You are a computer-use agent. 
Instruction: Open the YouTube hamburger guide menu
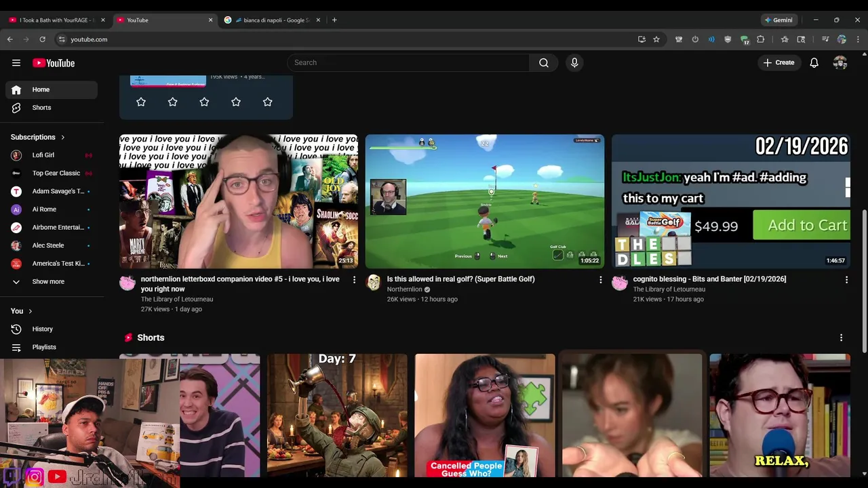pyautogui.click(x=16, y=63)
